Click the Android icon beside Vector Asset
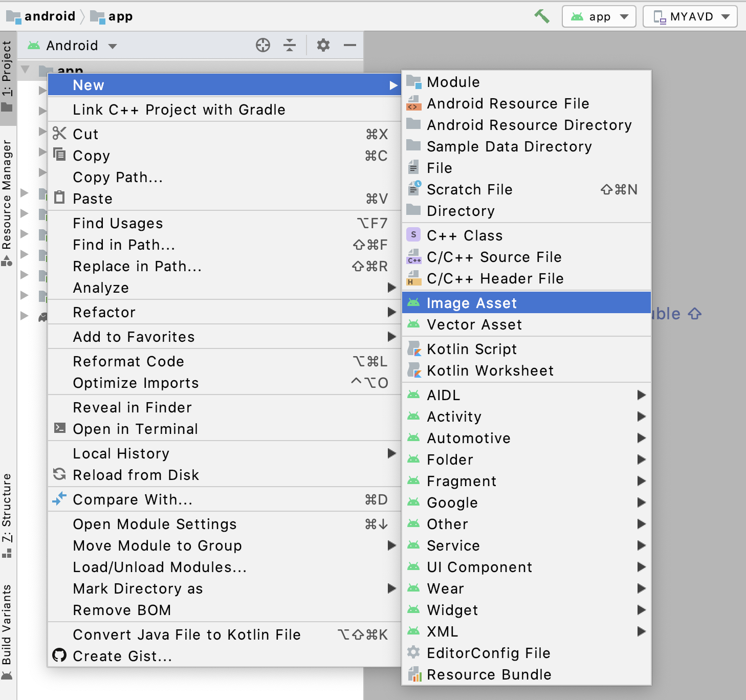This screenshot has height=700, width=746. coord(413,324)
